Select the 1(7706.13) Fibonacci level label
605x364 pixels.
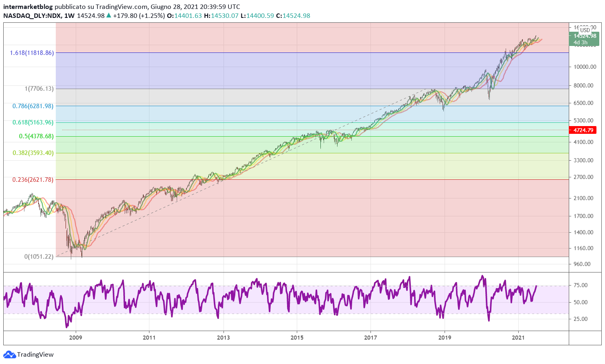tap(39, 89)
